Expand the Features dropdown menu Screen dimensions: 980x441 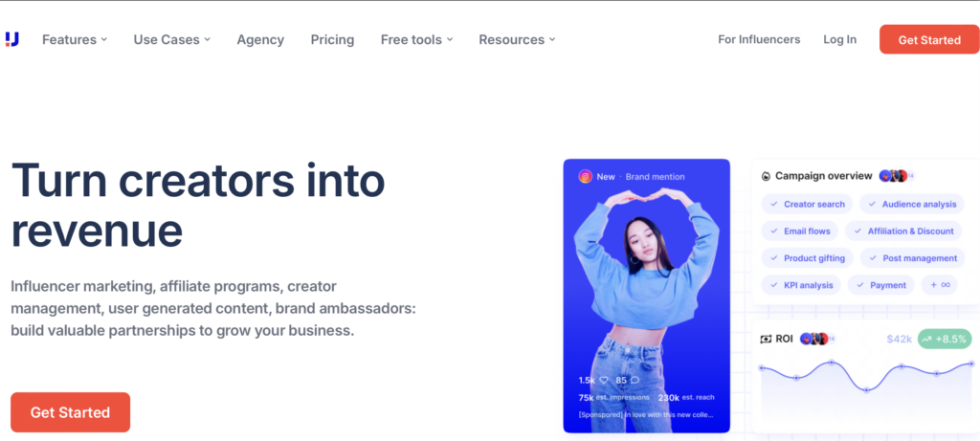point(75,40)
